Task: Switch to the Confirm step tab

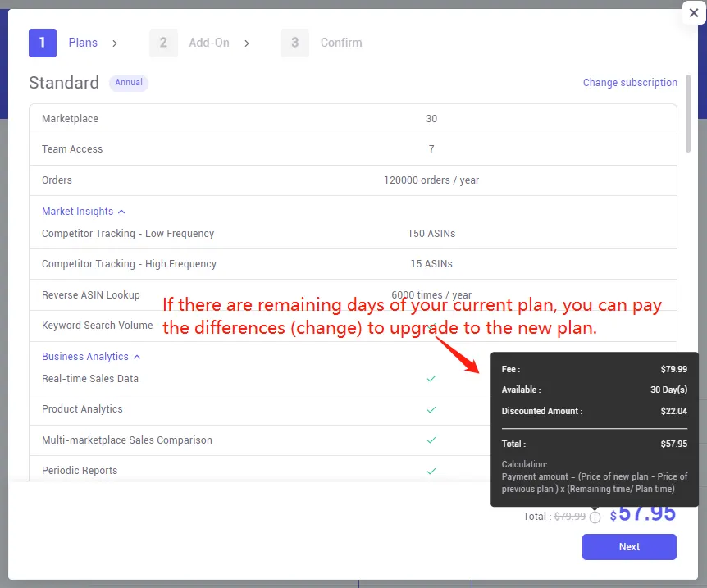Action: [341, 43]
